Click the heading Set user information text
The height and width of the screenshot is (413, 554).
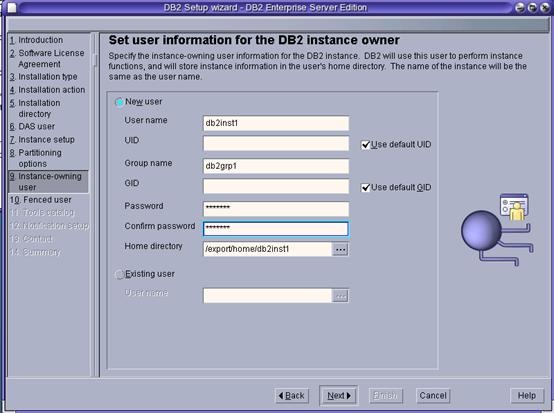[254, 40]
